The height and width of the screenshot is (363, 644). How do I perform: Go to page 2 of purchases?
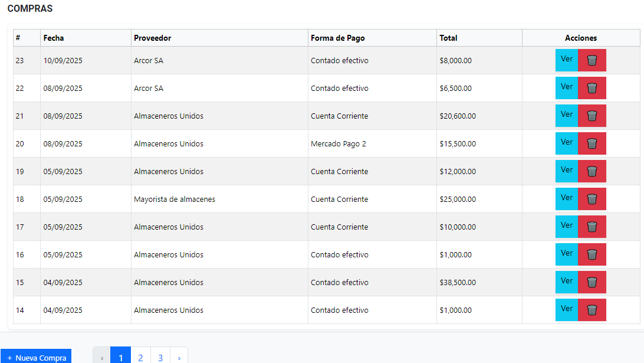tap(140, 357)
